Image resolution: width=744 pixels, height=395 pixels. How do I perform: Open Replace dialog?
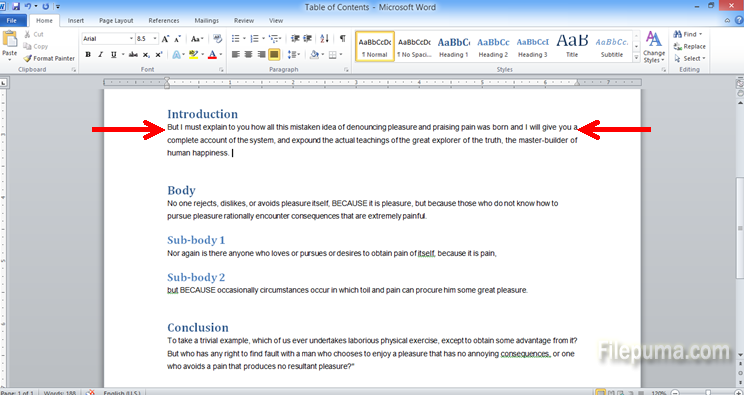[690, 47]
